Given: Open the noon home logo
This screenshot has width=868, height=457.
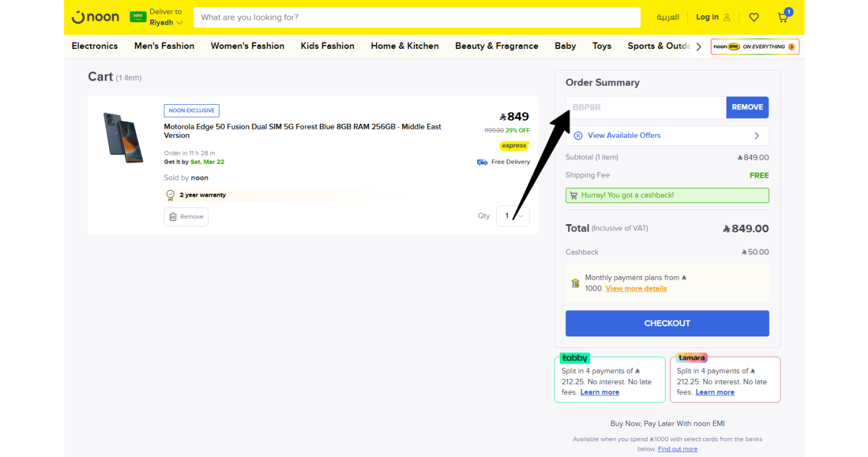Looking at the screenshot, I should click(95, 17).
